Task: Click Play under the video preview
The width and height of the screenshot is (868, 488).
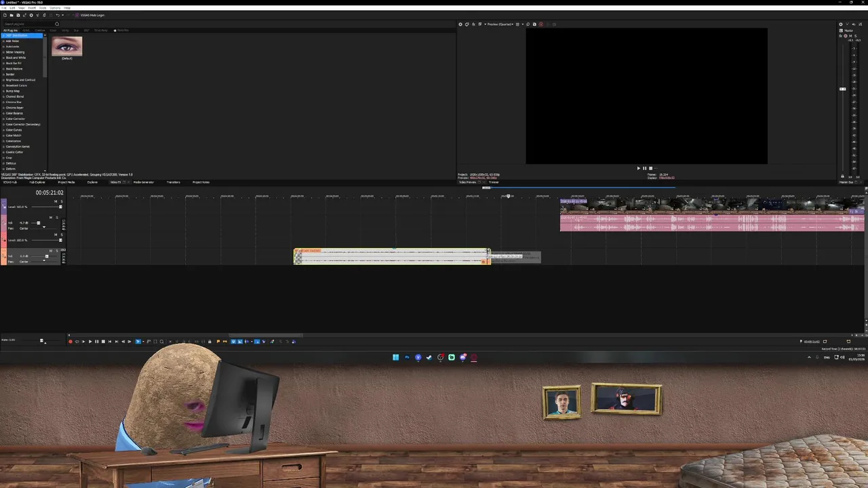Action: click(638, 168)
